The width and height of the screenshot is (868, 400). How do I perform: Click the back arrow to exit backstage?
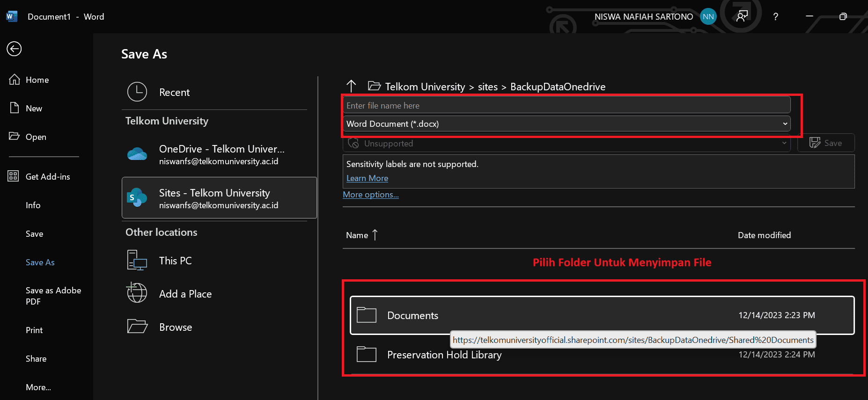click(14, 49)
